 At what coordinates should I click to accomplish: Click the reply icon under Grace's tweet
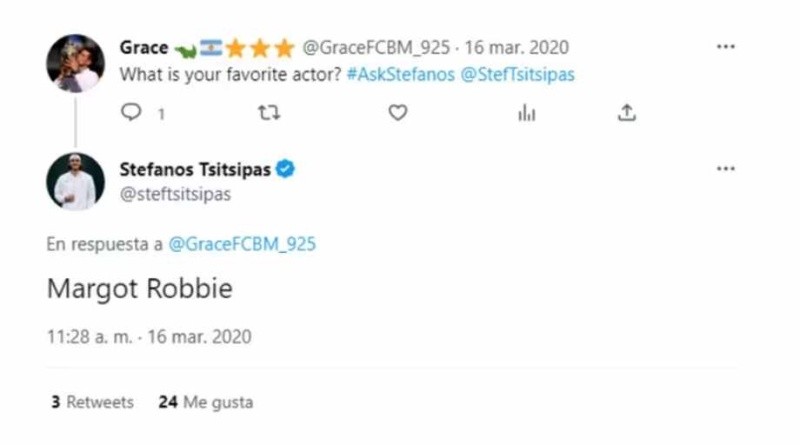(x=132, y=113)
